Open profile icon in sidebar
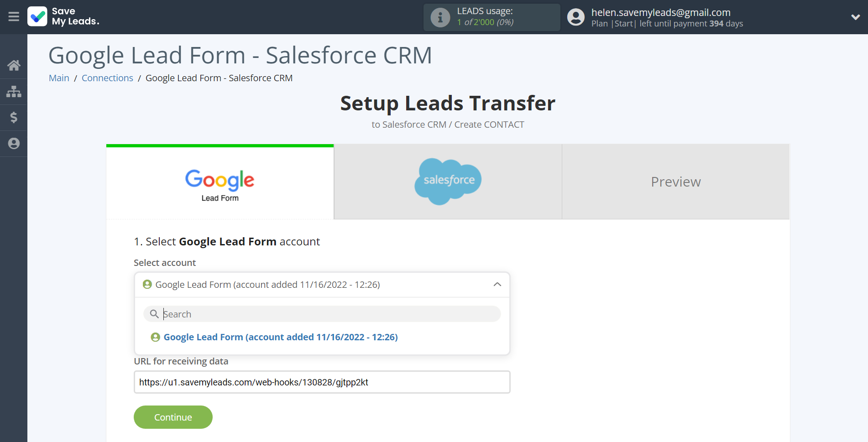 (x=14, y=144)
